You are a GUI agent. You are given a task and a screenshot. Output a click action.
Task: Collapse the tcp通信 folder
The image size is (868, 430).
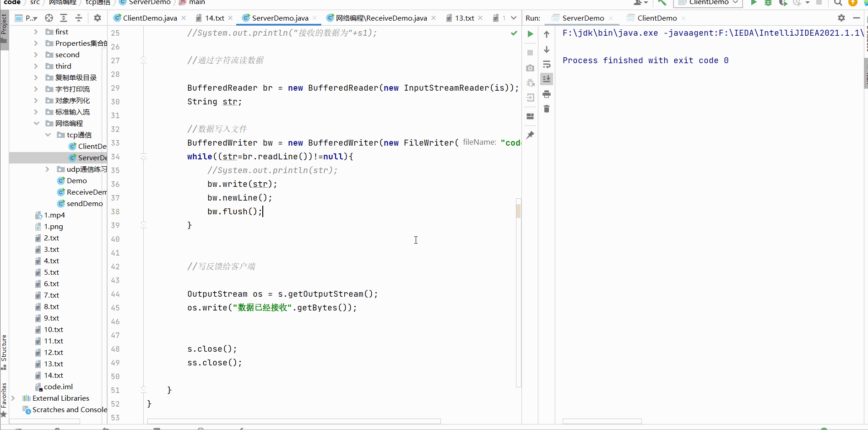[48, 135]
